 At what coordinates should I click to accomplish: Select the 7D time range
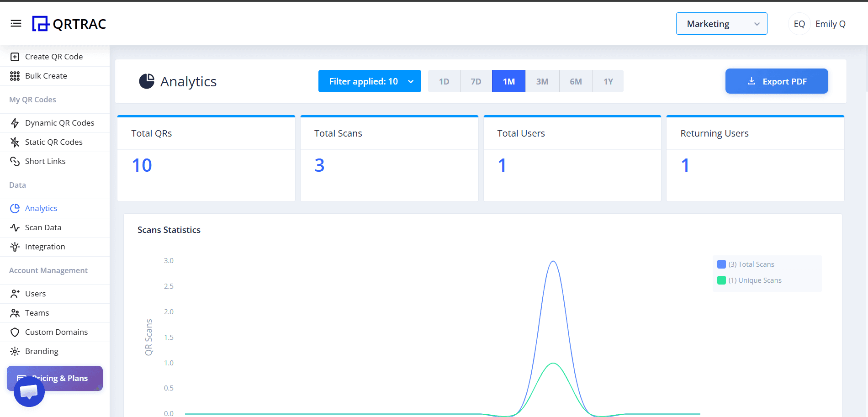[x=476, y=81]
